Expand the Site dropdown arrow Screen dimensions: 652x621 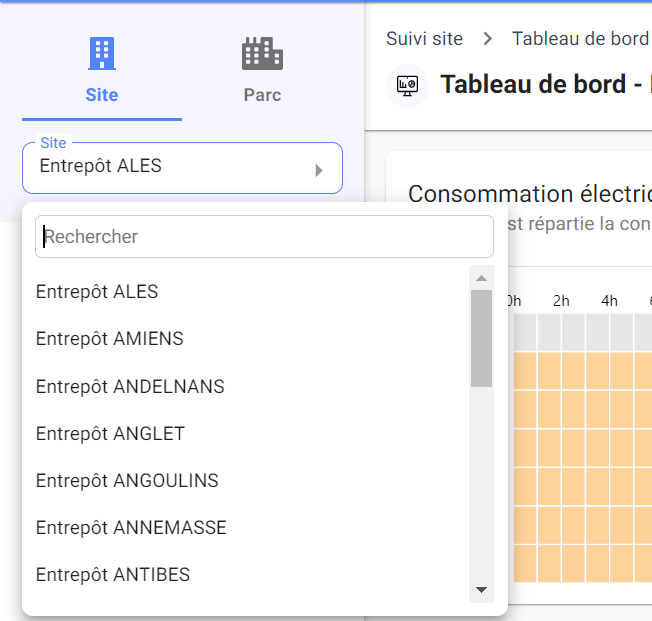(x=319, y=171)
